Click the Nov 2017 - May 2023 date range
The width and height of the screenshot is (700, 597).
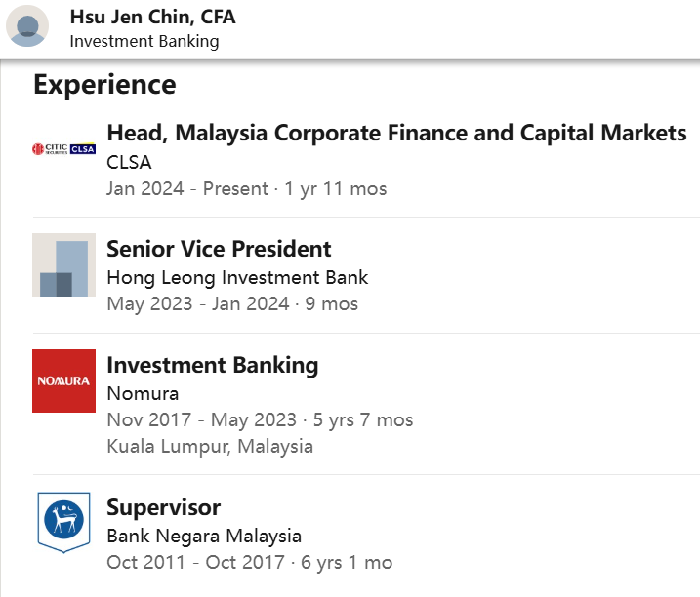[201, 420]
